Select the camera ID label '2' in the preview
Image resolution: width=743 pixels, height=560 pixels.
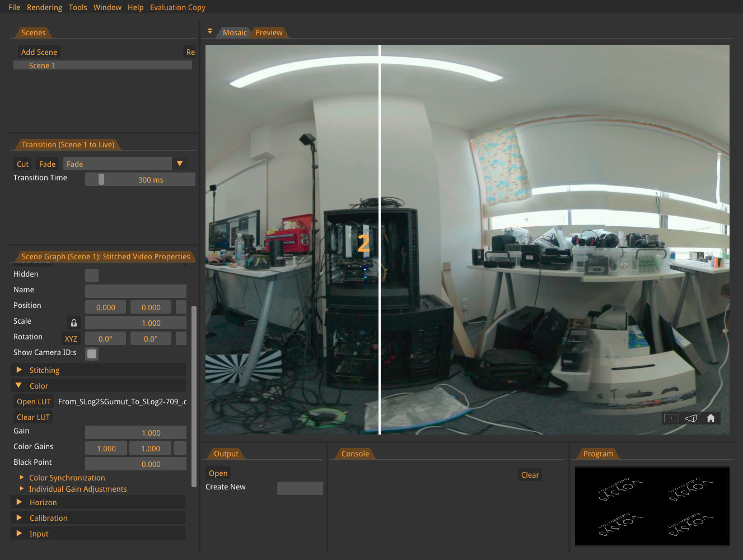point(363,243)
